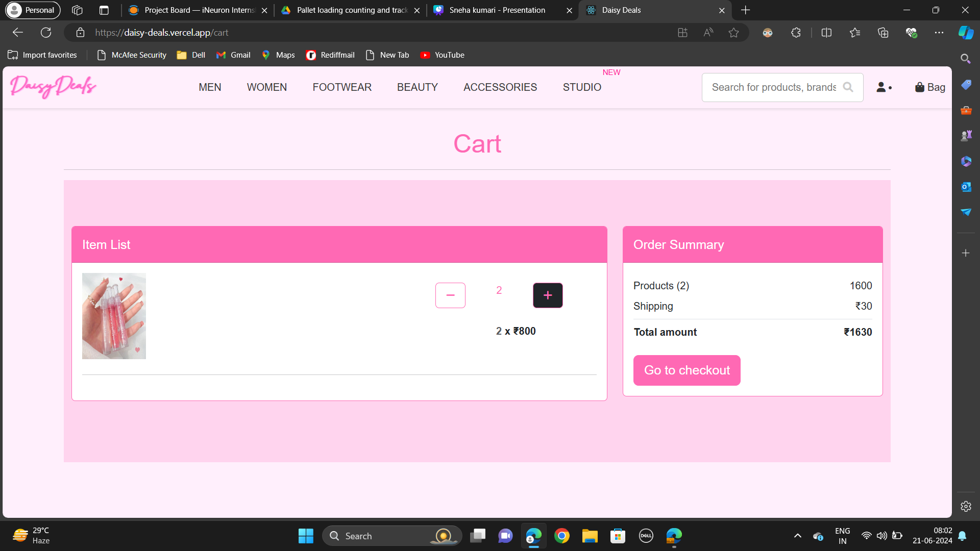
Task: Click the product thumbnail image
Action: (114, 316)
